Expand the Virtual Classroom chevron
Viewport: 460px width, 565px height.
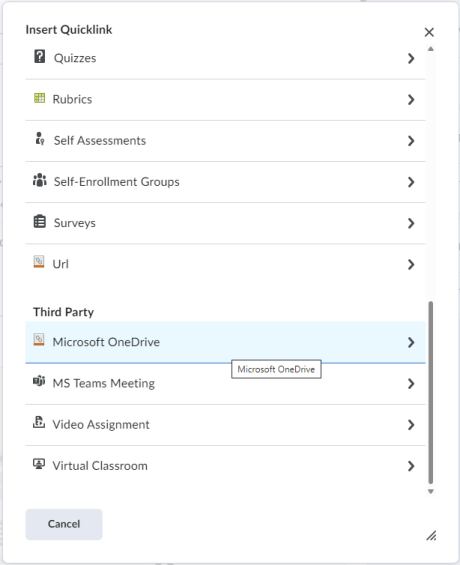[411, 466]
